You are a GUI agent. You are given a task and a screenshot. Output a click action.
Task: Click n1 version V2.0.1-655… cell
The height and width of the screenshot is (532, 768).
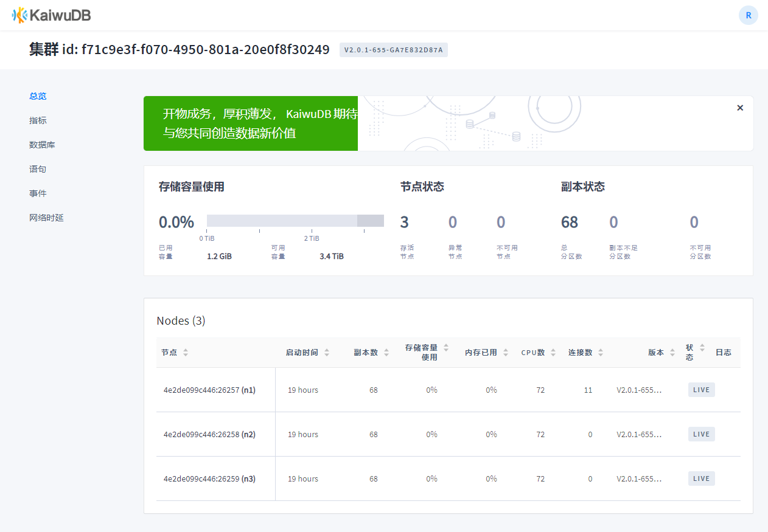(x=639, y=390)
